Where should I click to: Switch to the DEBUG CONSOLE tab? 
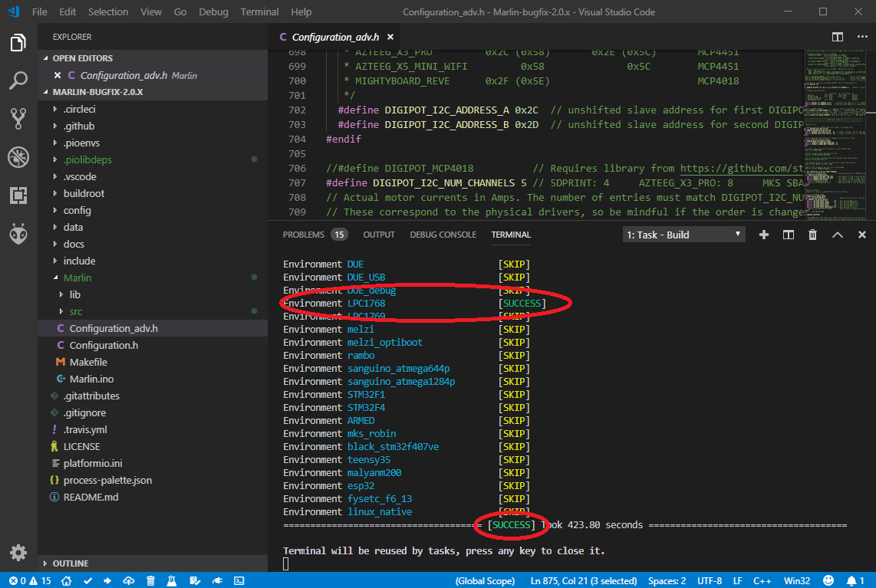443,235
